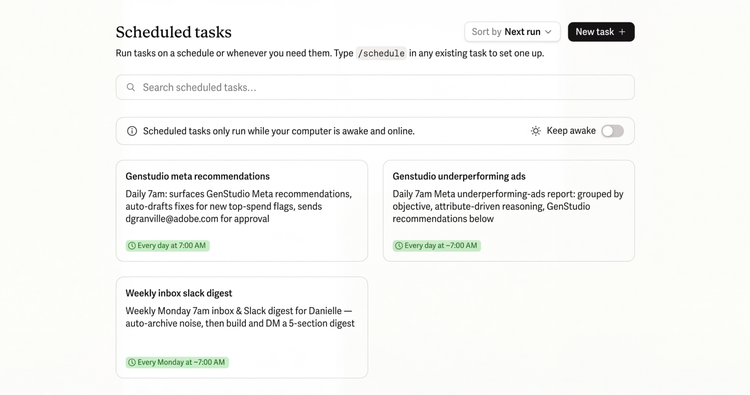Click the Keep awake label
The image size is (750, 395).
(x=571, y=131)
